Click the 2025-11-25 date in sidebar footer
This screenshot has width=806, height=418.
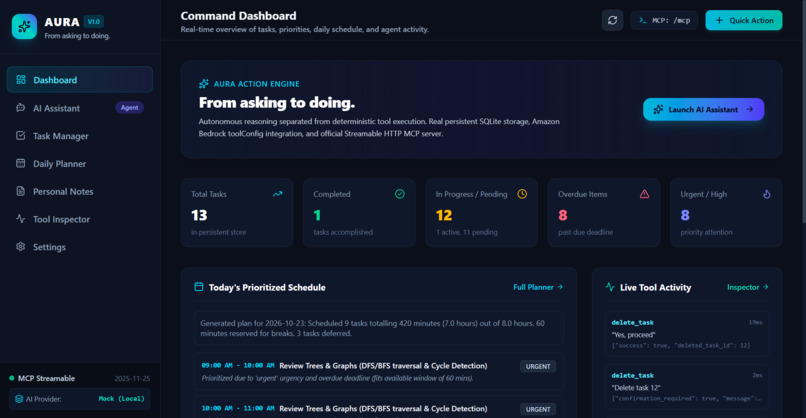132,378
